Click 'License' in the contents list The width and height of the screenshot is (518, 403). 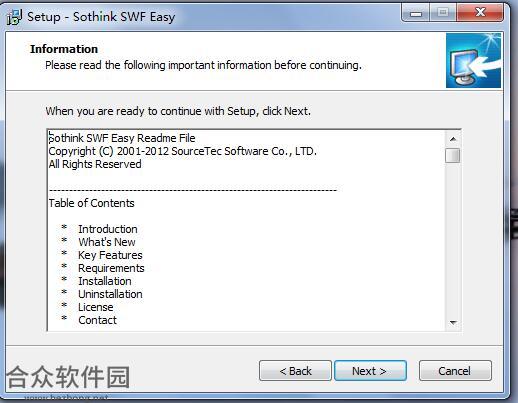pyautogui.click(x=96, y=307)
